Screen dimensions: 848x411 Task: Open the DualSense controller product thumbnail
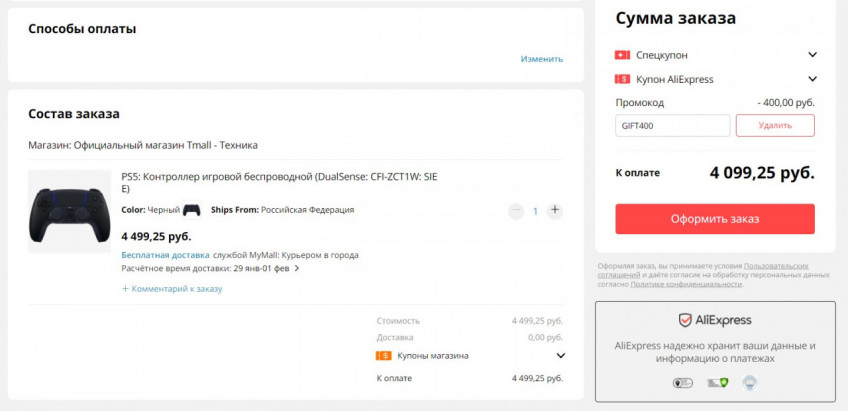pyautogui.click(x=69, y=210)
